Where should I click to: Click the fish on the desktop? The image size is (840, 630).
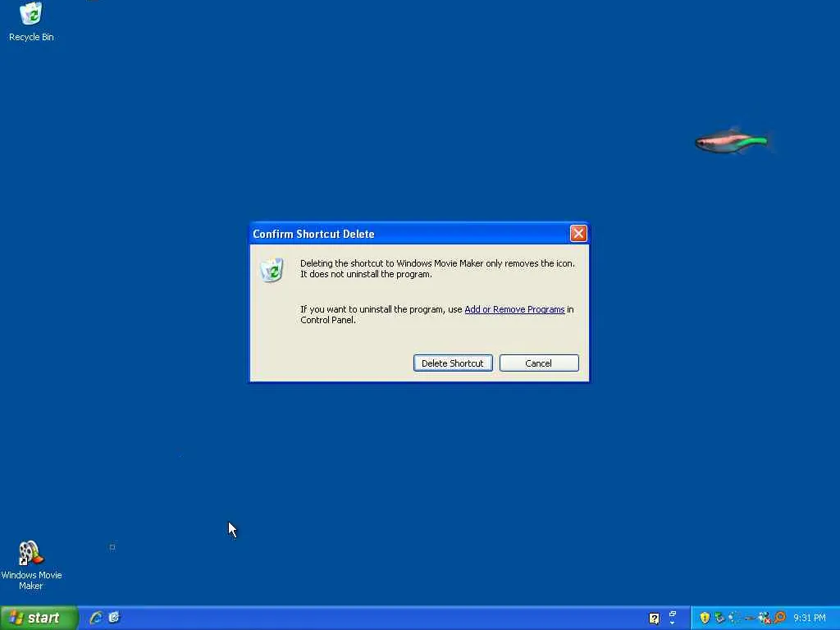tap(734, 141)
